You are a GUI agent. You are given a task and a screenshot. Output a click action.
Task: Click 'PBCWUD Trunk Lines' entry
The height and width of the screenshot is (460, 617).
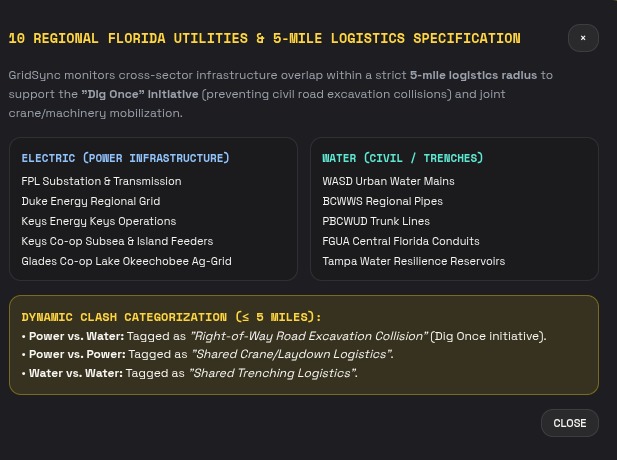coord(376,222)
